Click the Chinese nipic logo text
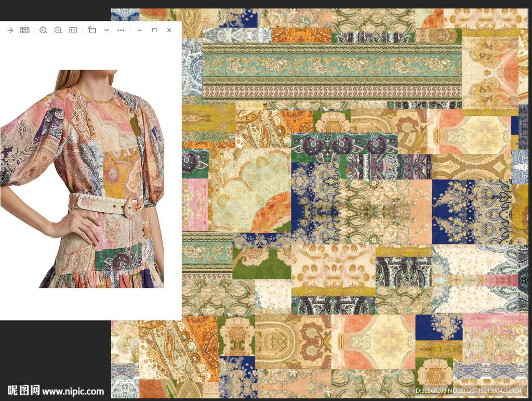 tap(23, 391)
